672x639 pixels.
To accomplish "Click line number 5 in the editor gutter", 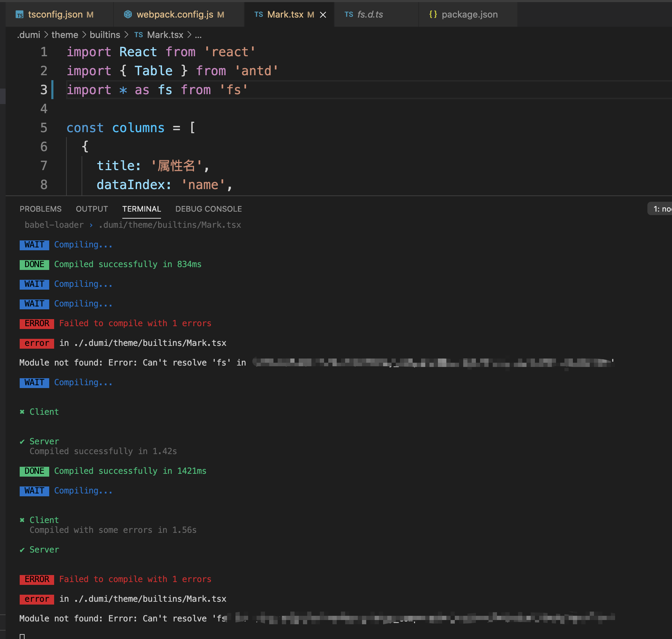I will point(44,128).
